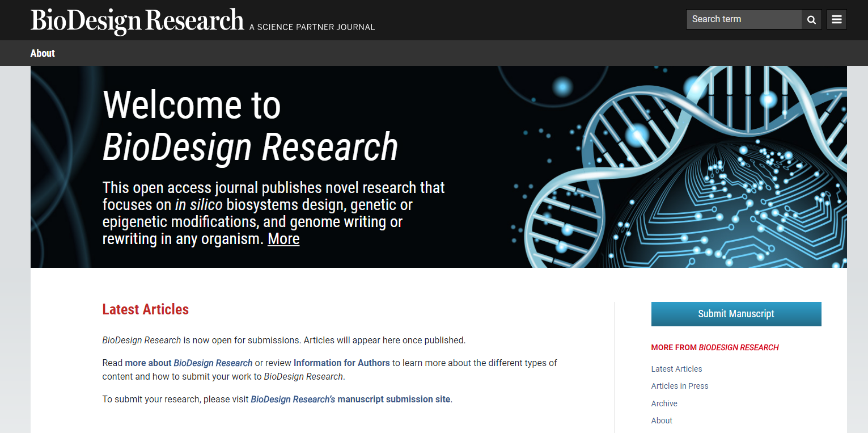Open About link in sidebar
Image resolution: width=868 pixels, height=433 pixels.
(x=662, y=421)
